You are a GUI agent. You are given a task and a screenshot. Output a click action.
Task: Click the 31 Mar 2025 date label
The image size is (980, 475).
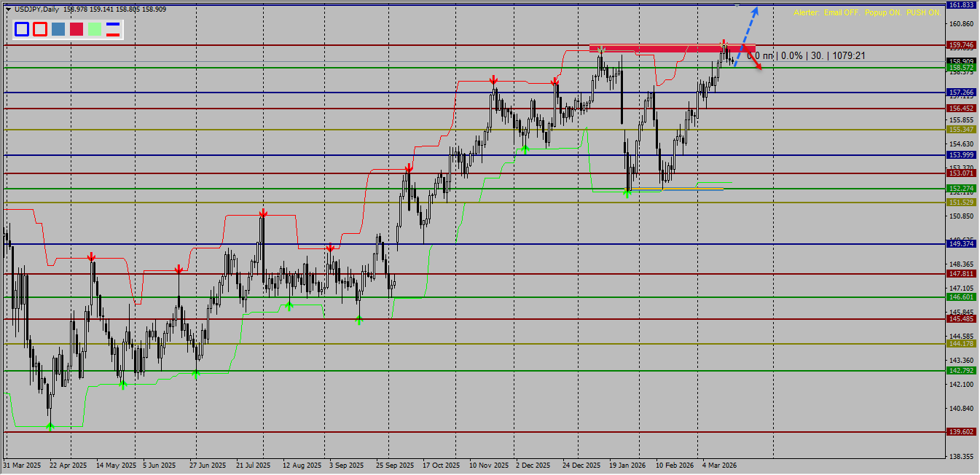tap(20, 464)
